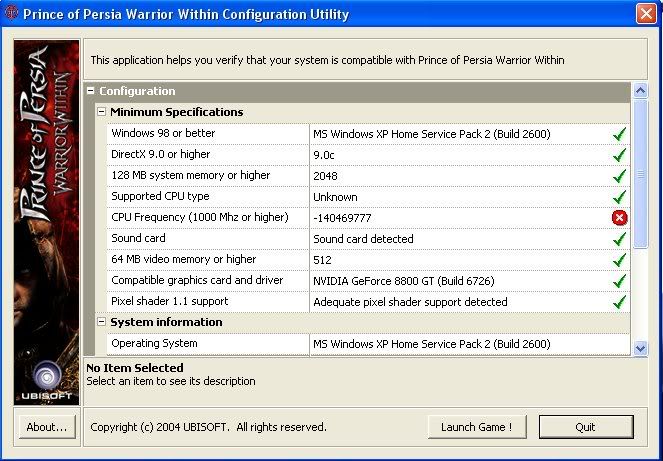The width and height of the screenshot is (663, 461).
Task: Collapse the Minimum Specifications group
Action: 101,112
